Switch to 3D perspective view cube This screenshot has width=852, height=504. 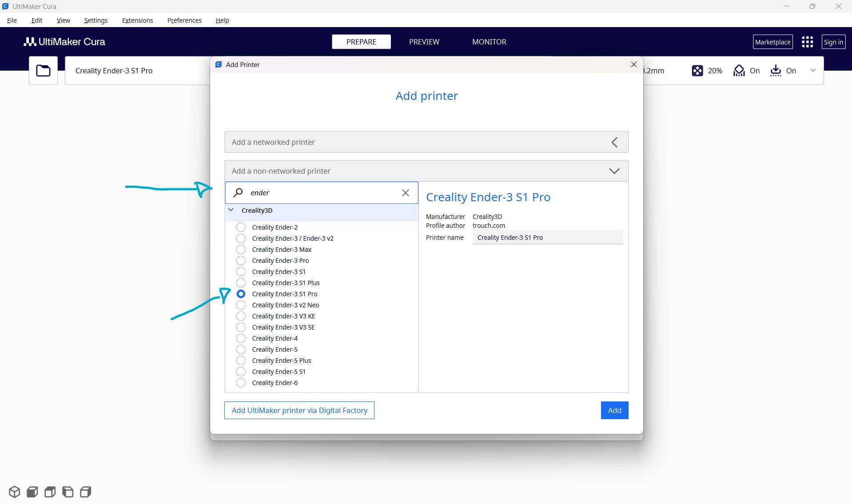[x=15, y=492]
